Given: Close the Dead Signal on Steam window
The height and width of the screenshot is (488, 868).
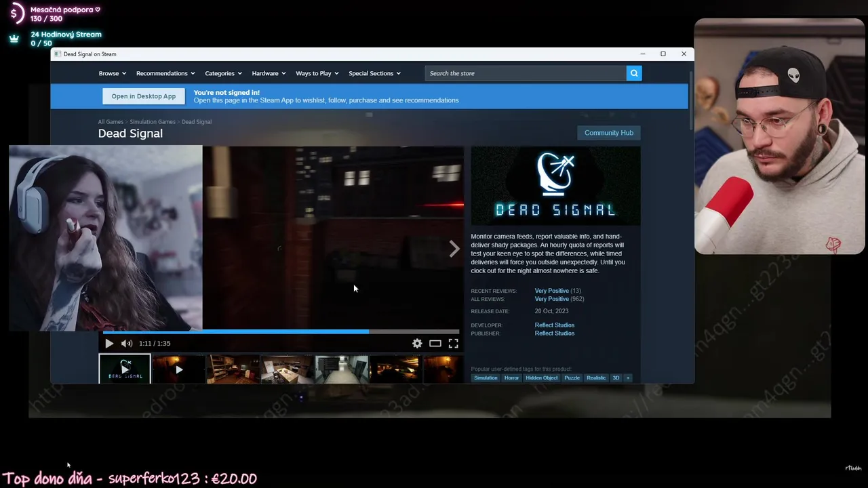Looking at the screenshot, I should [x=684, y=54].
